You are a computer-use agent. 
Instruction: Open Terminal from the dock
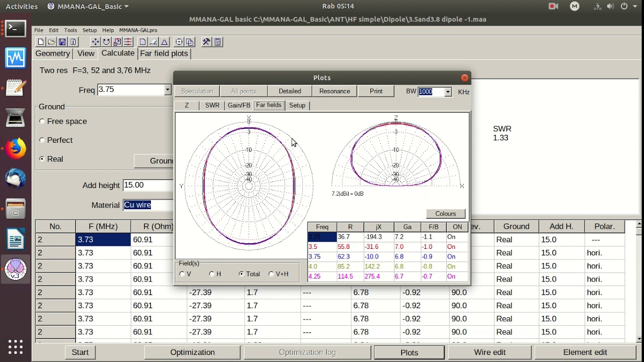click(15, 29)
